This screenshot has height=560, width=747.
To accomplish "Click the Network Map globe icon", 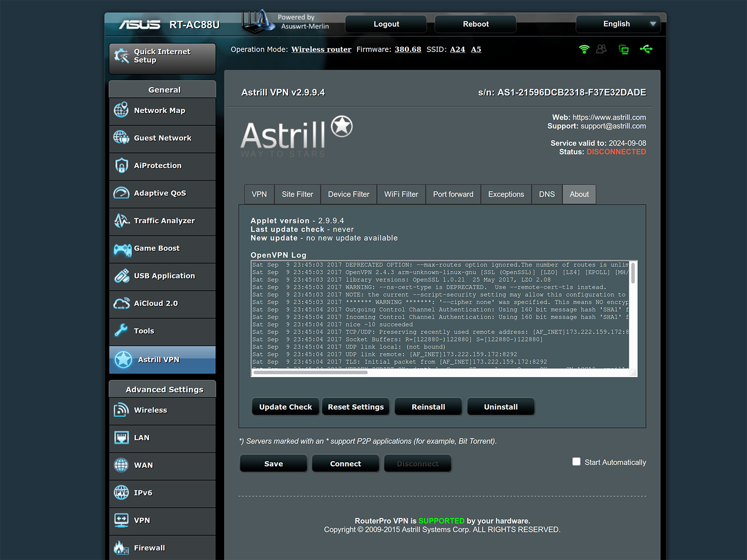I will coord(121,110).
